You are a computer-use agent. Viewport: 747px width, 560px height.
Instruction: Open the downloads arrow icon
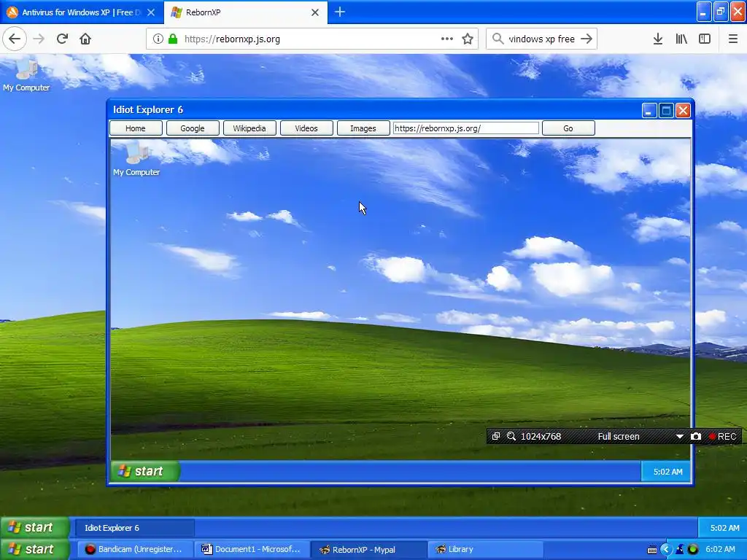pos(658,39)
